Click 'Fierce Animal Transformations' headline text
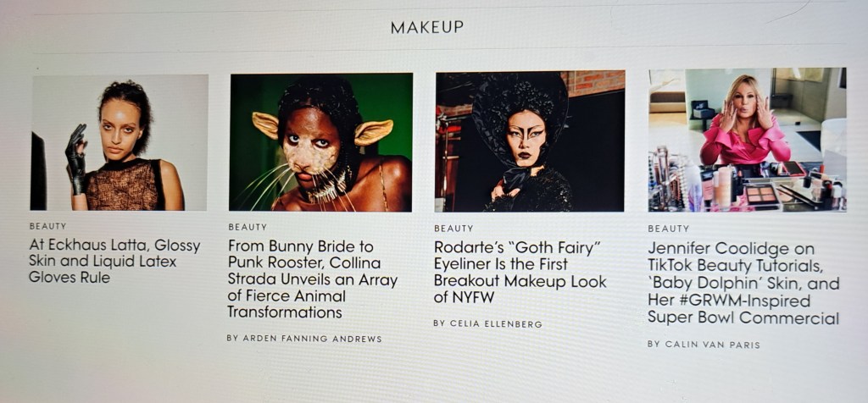The image size is (868, 403). pos(287,304)
